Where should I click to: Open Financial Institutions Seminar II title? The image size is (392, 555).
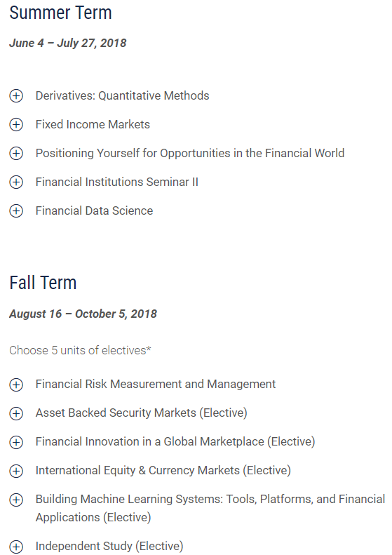pyautogui.click(x=116, y=182)
